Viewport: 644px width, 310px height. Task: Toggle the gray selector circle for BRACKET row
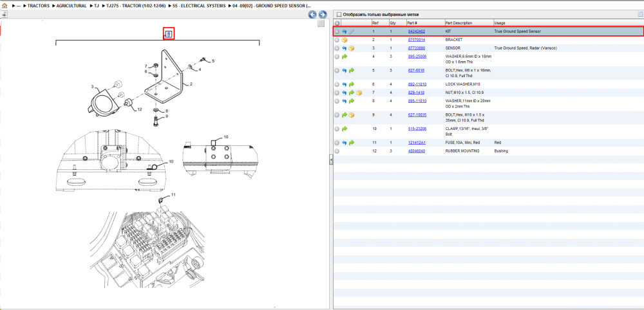click(337, 40)
